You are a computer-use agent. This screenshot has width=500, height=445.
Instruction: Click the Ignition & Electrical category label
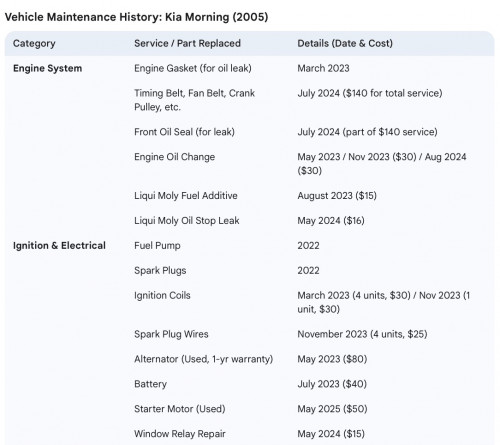click(59, 246)
